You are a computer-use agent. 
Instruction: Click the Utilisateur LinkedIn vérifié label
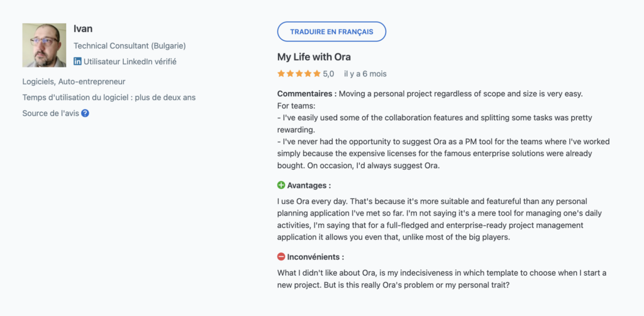130,62
